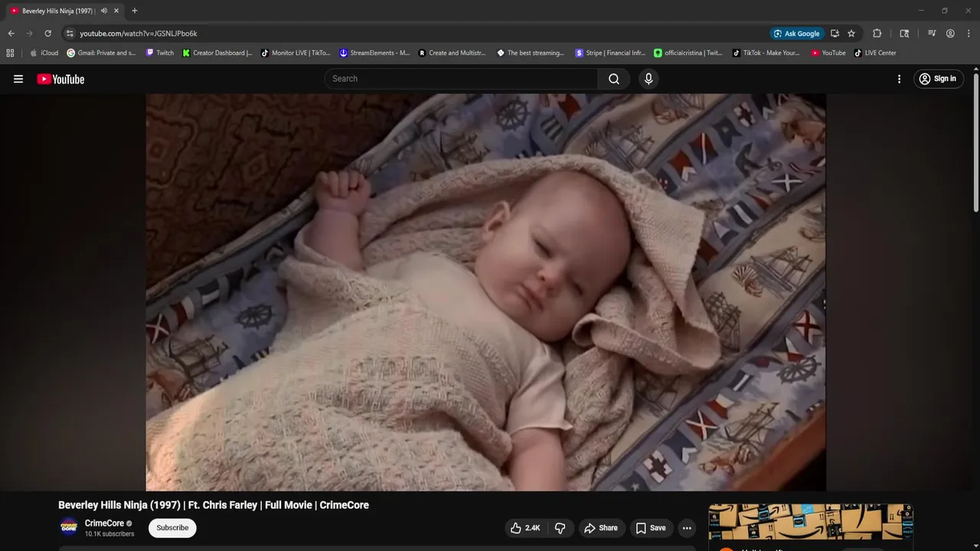Open YouTube settings three-dot menu
Viewport: 980px width, 551px height.
pyautogui.click(x=899, y=79)
